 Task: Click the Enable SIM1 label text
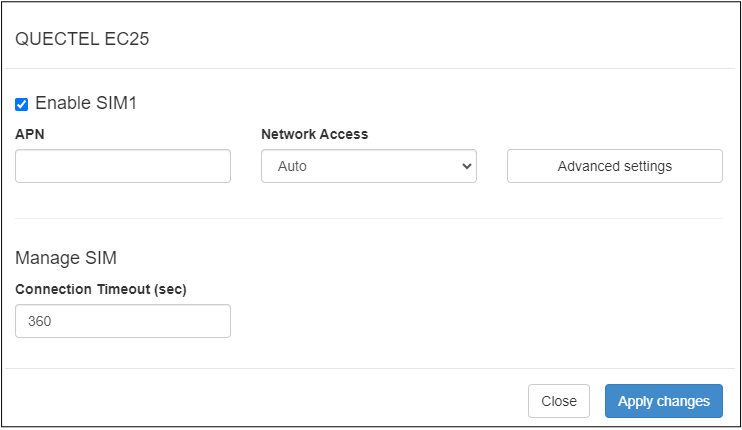pyautogui.click(x=92, y=103)
